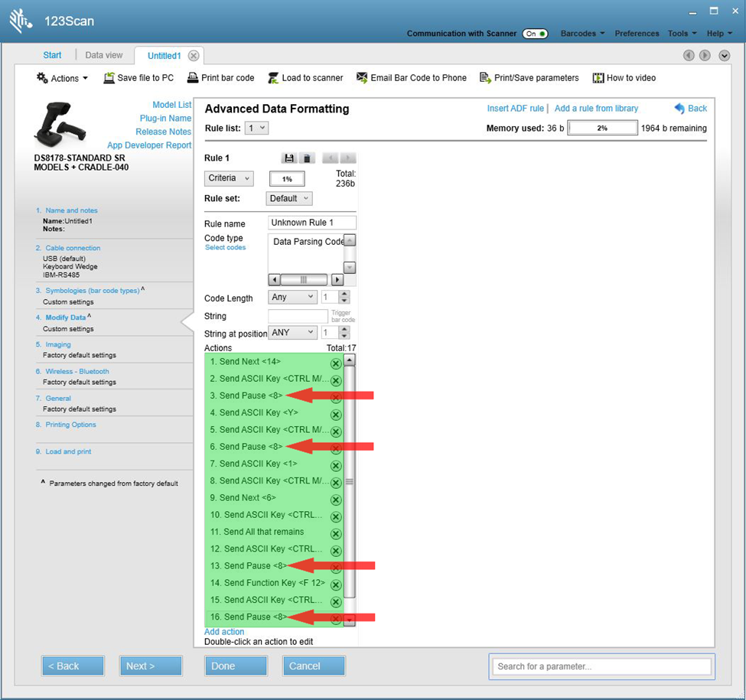Click the save rule floppy disk icon
The width and height of the screenshot is (746, 700).
tap(289, 158)
